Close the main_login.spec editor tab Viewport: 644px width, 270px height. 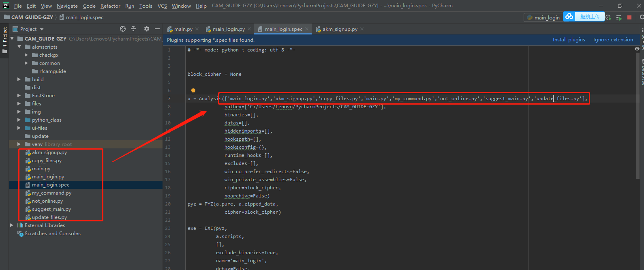click(307, 29)
